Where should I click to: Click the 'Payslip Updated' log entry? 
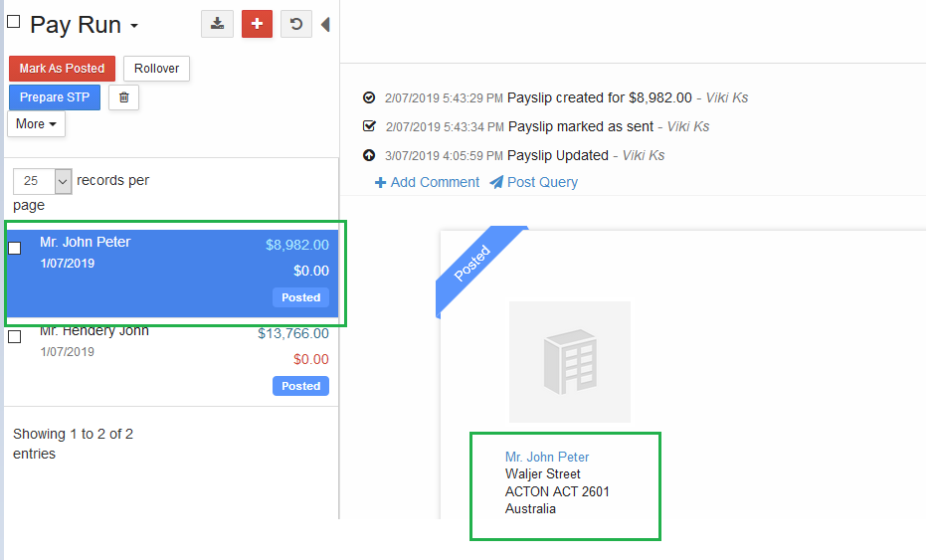click(x=558, y=156)
